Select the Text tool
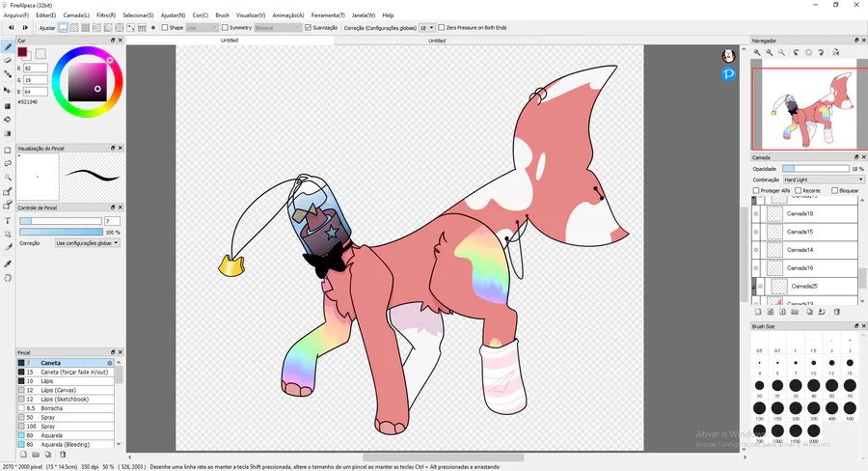Screen dimensions: 868x471 coord(8,220)
